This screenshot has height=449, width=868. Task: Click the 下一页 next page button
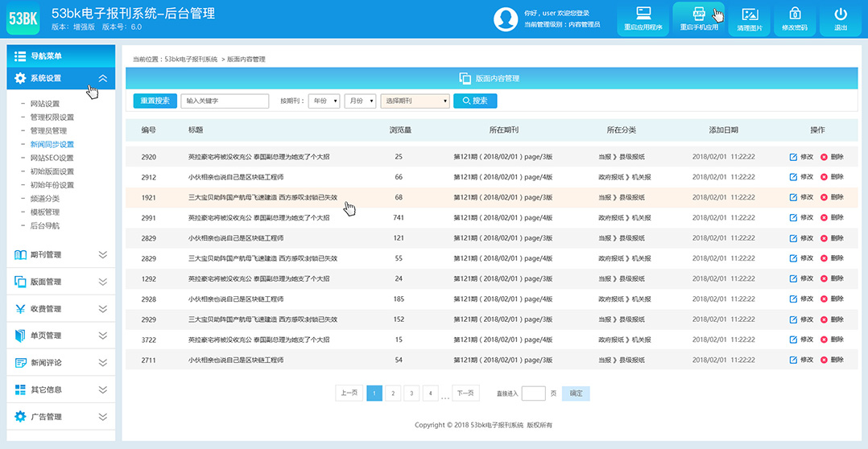pyautogui.click(x=465, y=393)
